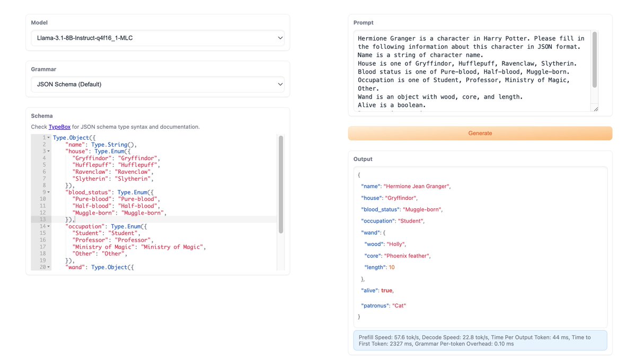Click the Schema editor vertical scrollbar
The image size is (636, 364).
coord(281,184)
